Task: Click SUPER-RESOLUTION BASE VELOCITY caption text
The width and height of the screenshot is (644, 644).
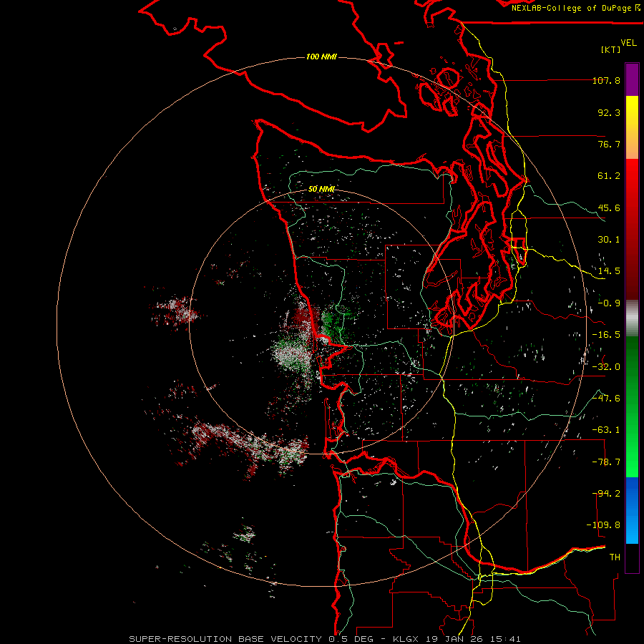Action: pos(225,639)
